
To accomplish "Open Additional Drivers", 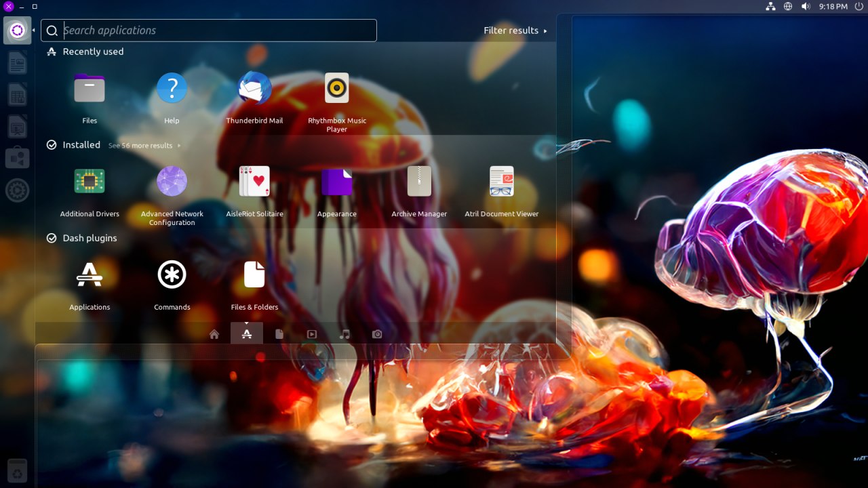I will [x=90, y=182].
